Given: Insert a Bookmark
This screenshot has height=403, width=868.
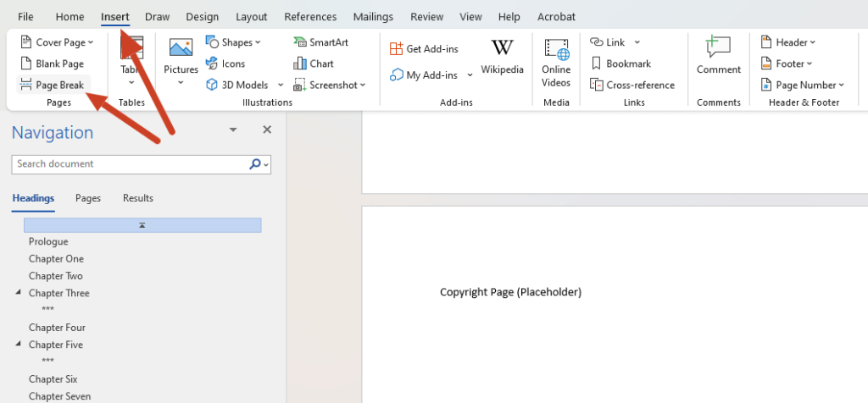Looking at the screenshot, I should click(620, 63).
